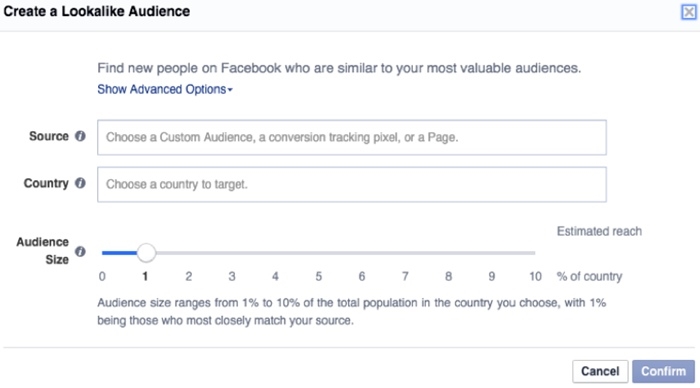Click the 'Source' field label
The width and height of the screenshot is (700, 388).
[x=49, y=136]
